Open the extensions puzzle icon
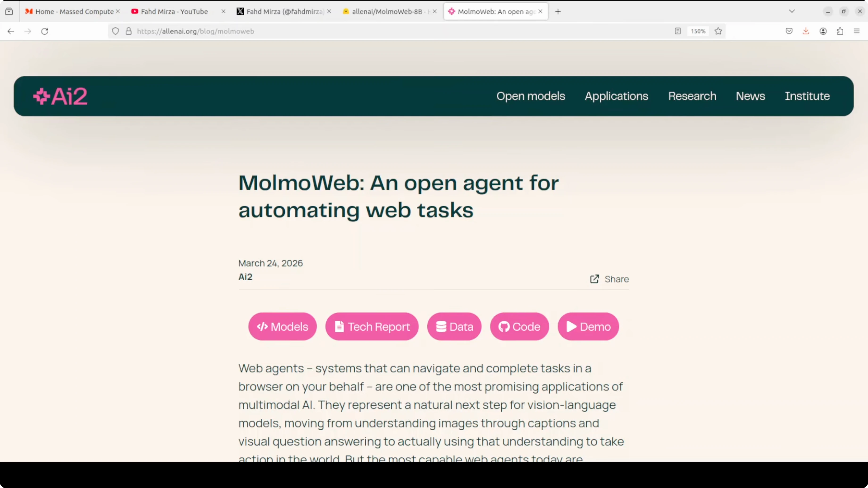Image resolution: width=868 pixels, height=488 pixels. [840, 31]
